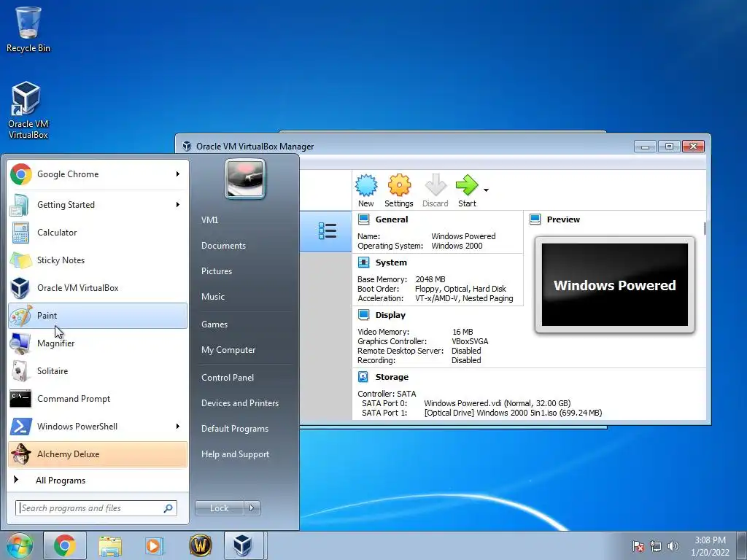Screen dimensions: 747x560
Task: Launch Magnifier from Start menu
Action: tap(98, 343)
